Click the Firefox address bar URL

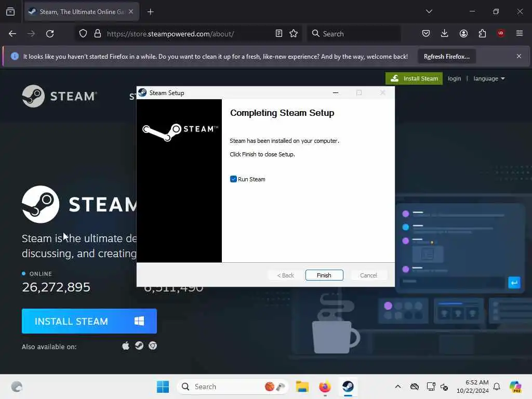170,34
